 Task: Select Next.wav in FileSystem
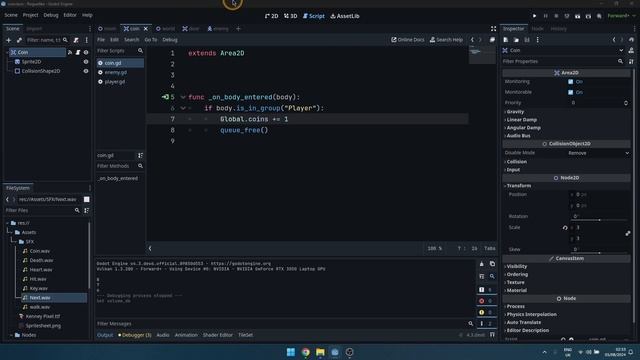[x=54, y=298]
